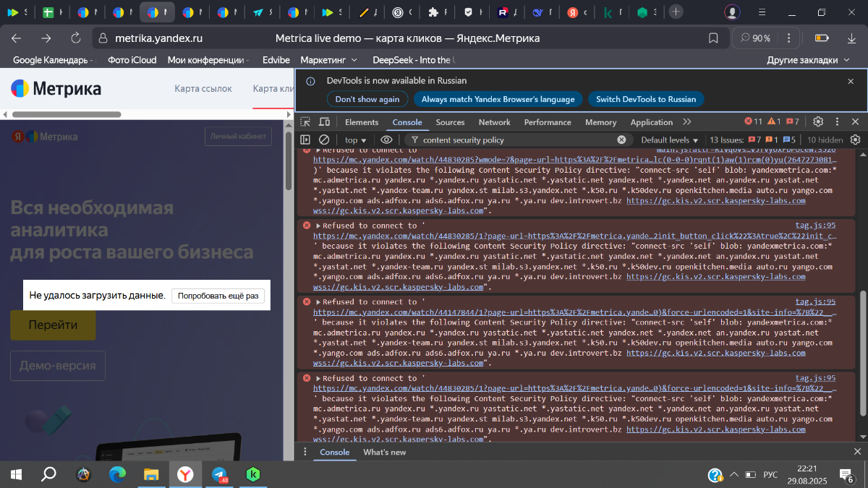Open the Другие закладки folder
This screenshot has height=488, width=868.
[807, 60]
